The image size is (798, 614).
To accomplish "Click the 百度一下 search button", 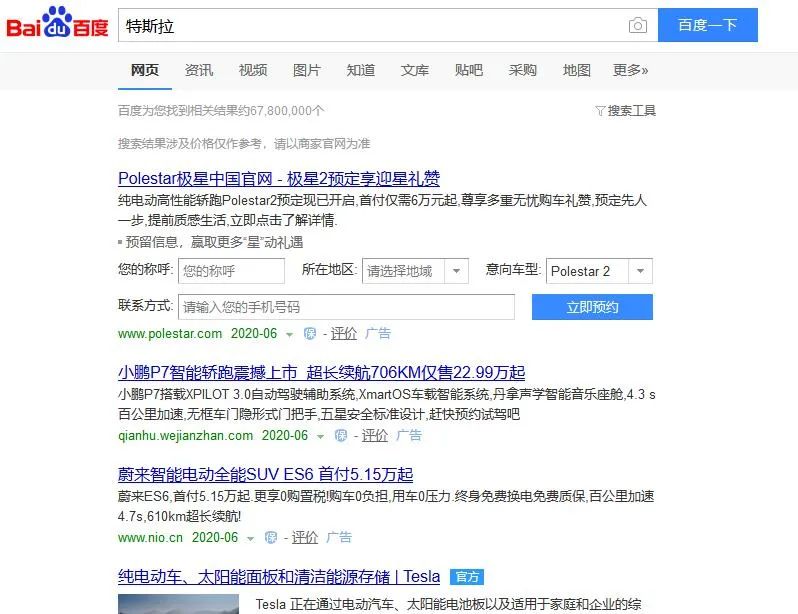I will [707, 25].
